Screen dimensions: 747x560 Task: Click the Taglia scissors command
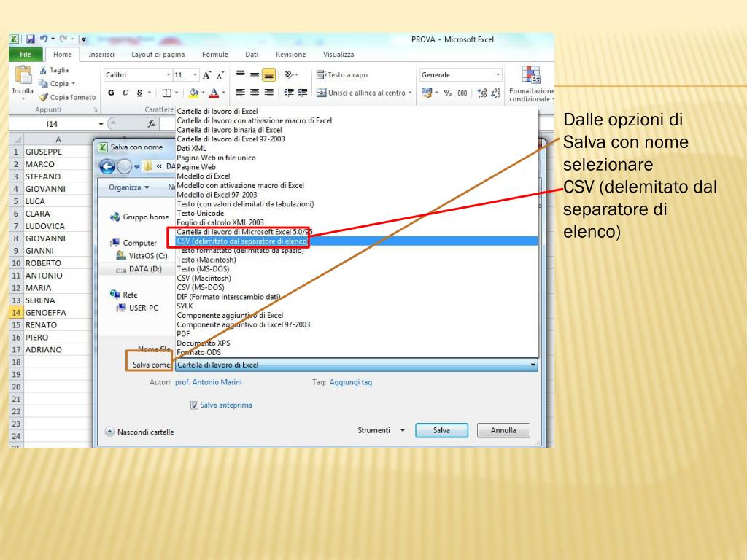[x=54, y=70]
